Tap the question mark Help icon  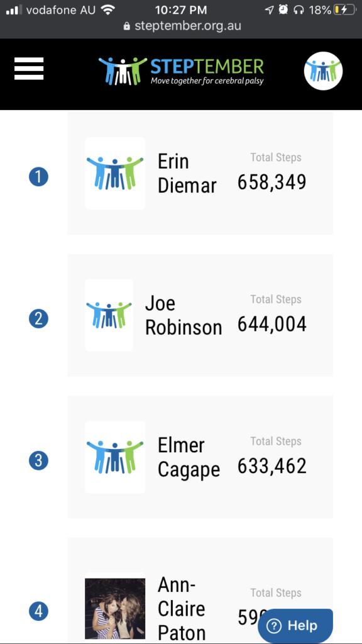[274, 626]
